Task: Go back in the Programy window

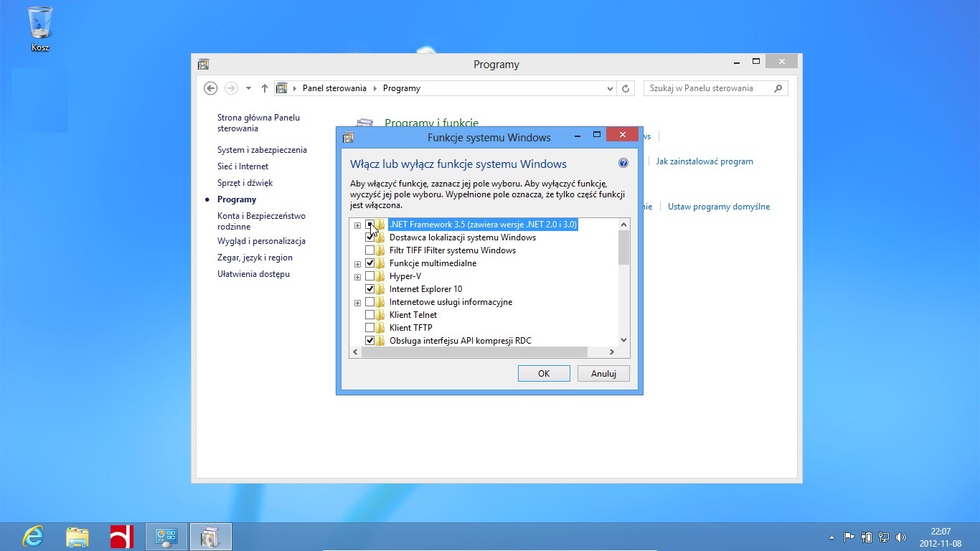Action: pos(210,88)
